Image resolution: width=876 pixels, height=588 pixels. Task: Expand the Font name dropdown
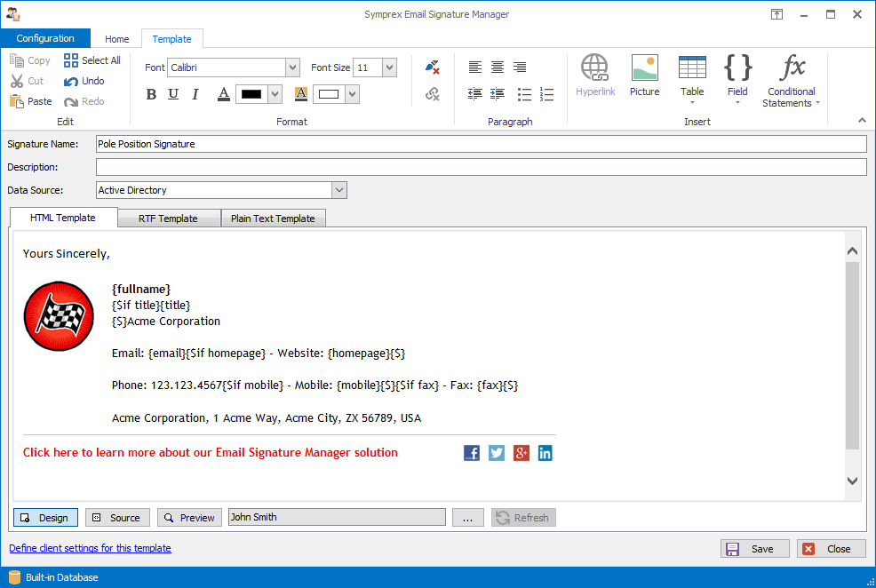[x=292, y=68]
